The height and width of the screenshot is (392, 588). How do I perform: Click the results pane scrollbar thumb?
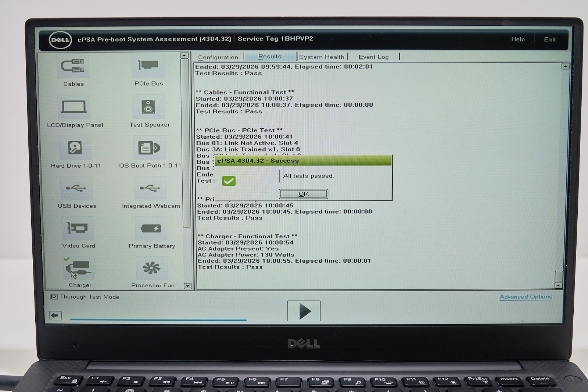(559, 277)
